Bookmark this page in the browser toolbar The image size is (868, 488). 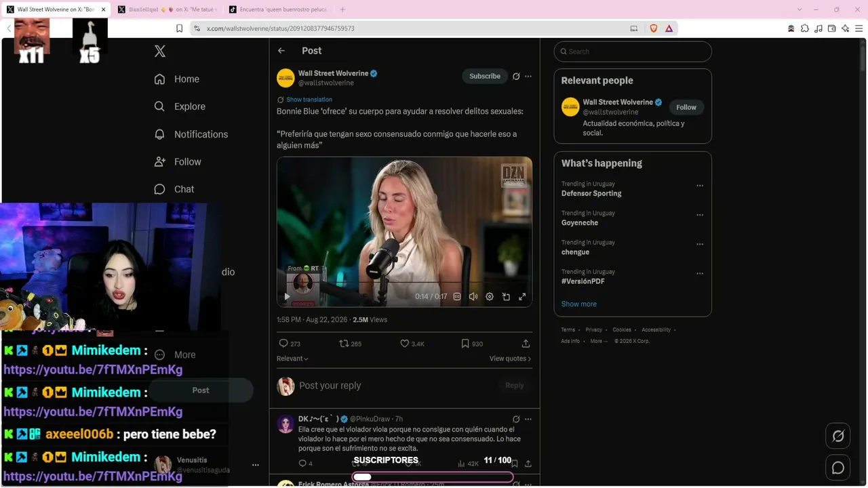[x=179, y=28]
